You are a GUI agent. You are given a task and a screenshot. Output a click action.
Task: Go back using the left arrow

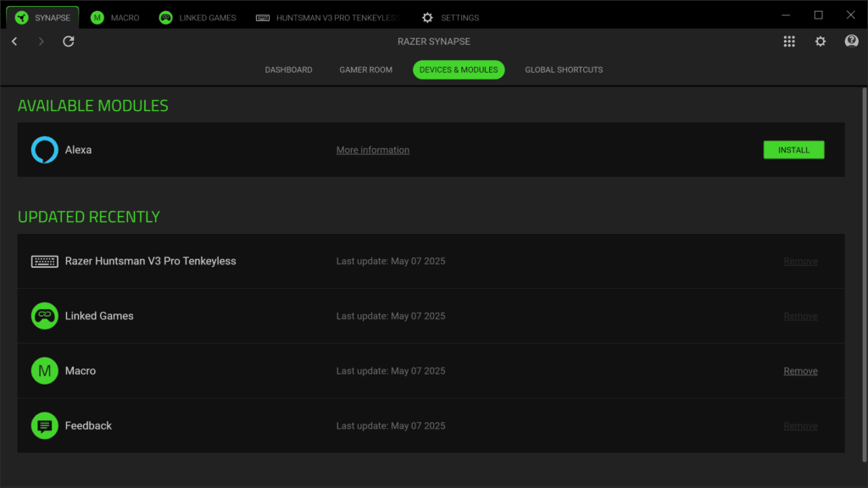pyautogui.click(x=15, y=42)
